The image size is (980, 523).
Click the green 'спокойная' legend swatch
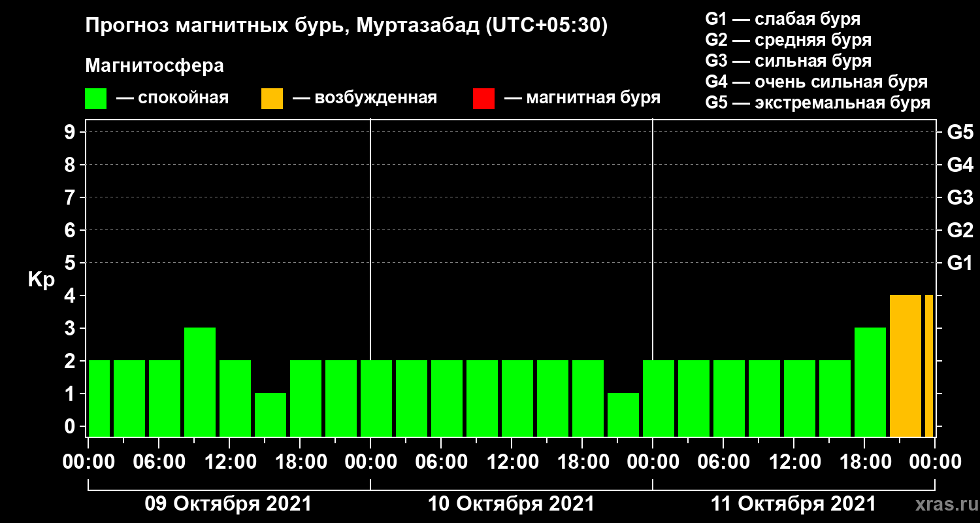click(95, 99)
